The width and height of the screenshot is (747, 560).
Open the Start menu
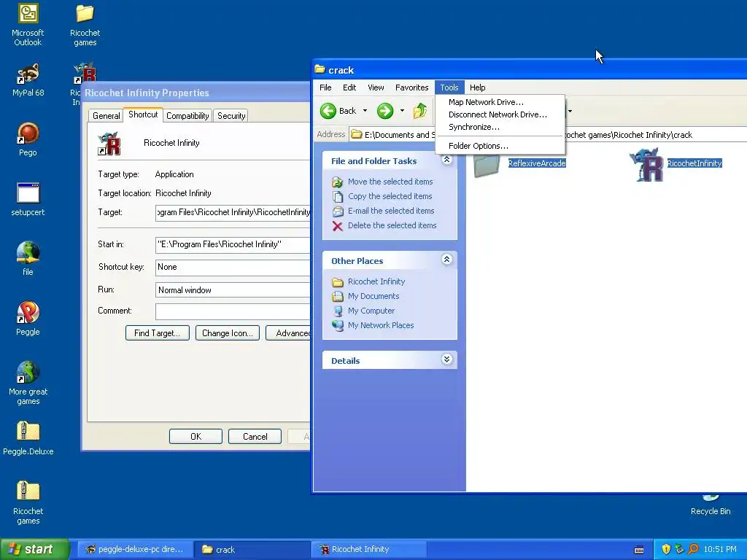point(34,549)
